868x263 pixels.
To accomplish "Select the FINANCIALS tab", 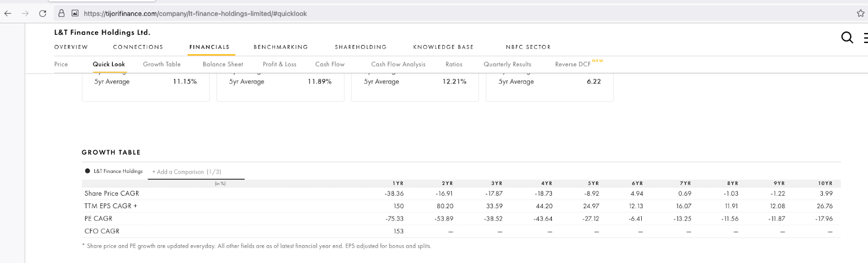I will [209, 47].
